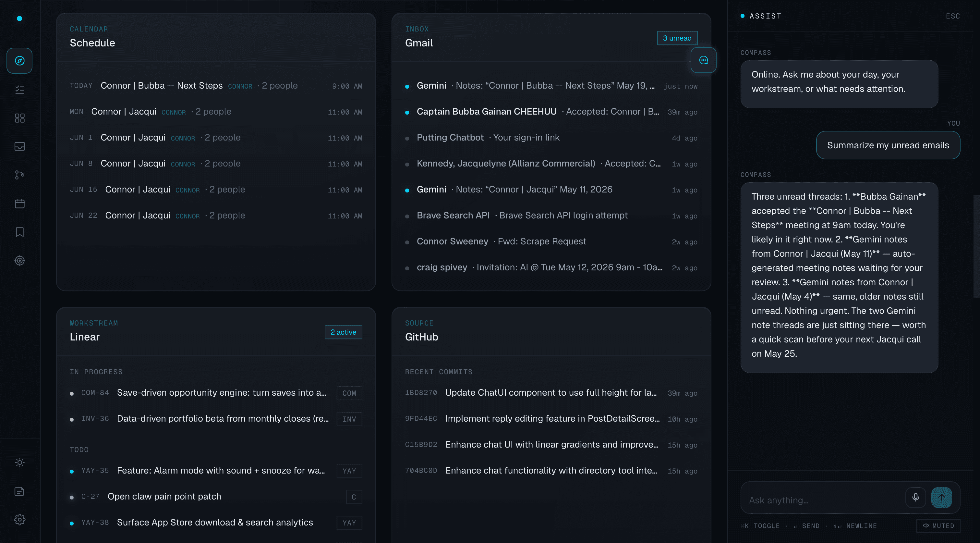
Task: Open craig spivey invitation email
Action: (x=551, y=267)
